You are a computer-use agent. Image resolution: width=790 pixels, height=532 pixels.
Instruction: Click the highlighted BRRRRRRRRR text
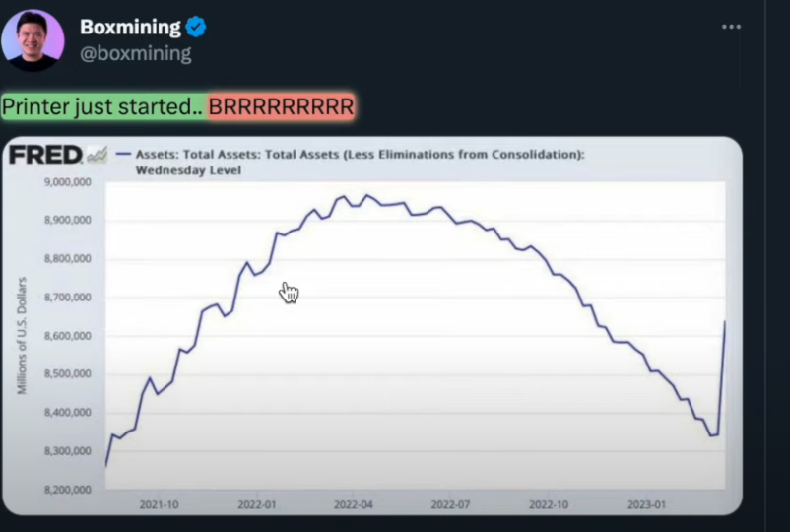281,106
